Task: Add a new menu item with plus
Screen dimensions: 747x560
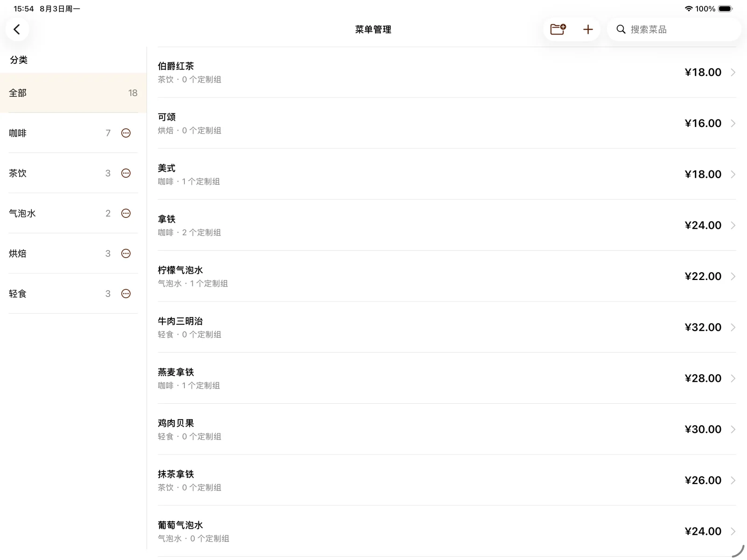Action: click(x=588, y=29)
